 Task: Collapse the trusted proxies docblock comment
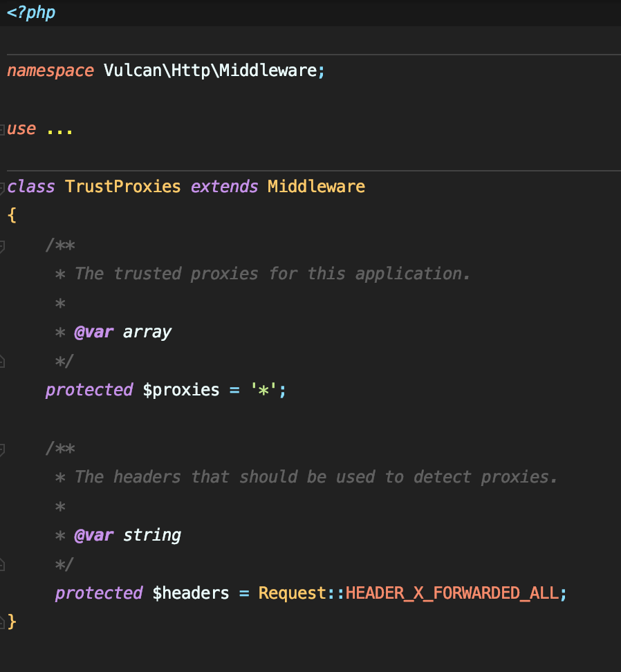3,245
